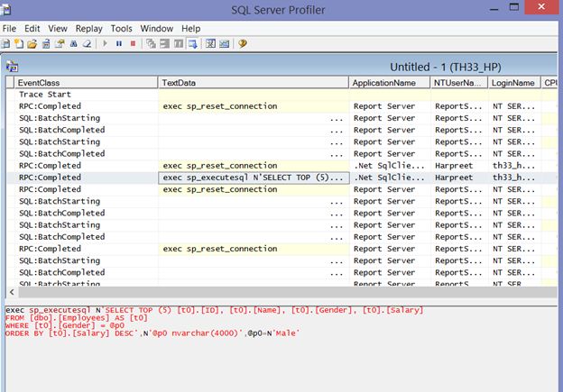The height and width of the screenshot is (392, 563).
Task: Stop the trace with red square icon
Action: click(133, 43)
